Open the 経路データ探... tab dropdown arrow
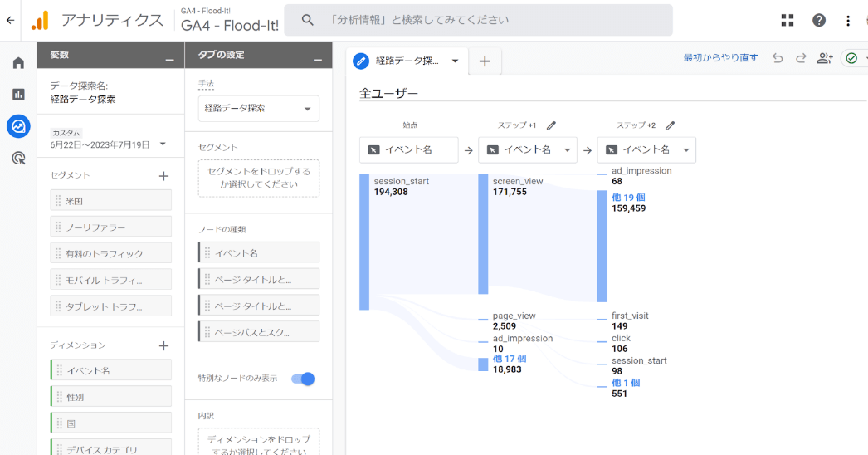Screen dimensions: 868x455 point(455,61)
